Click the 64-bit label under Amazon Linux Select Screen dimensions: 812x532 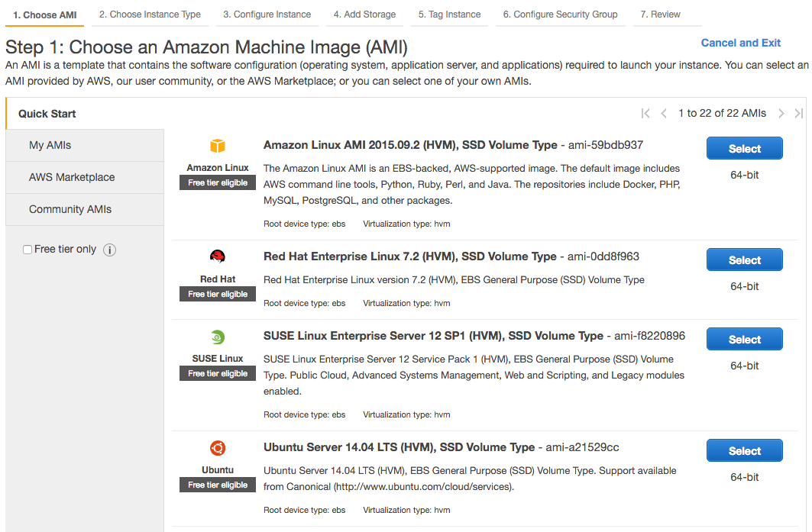click(744, 175)
